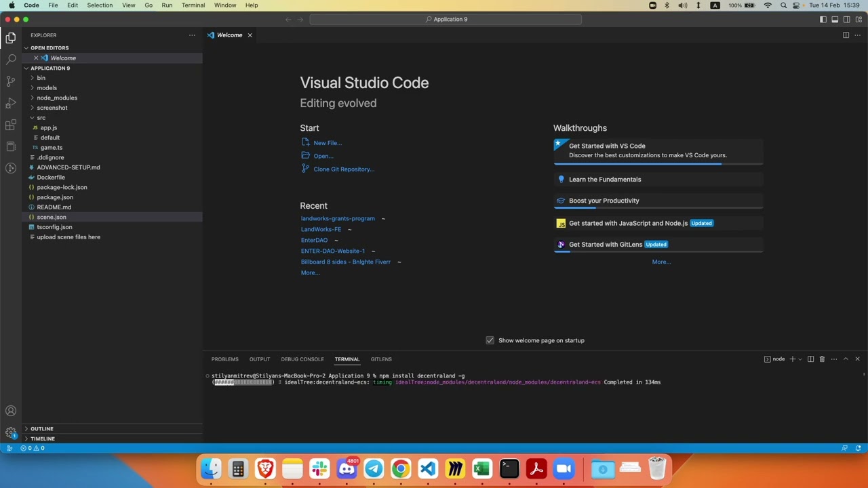Open the Run menu
Image resolution: width=868 pixels, height=488 pixels.
pos(167,5)
